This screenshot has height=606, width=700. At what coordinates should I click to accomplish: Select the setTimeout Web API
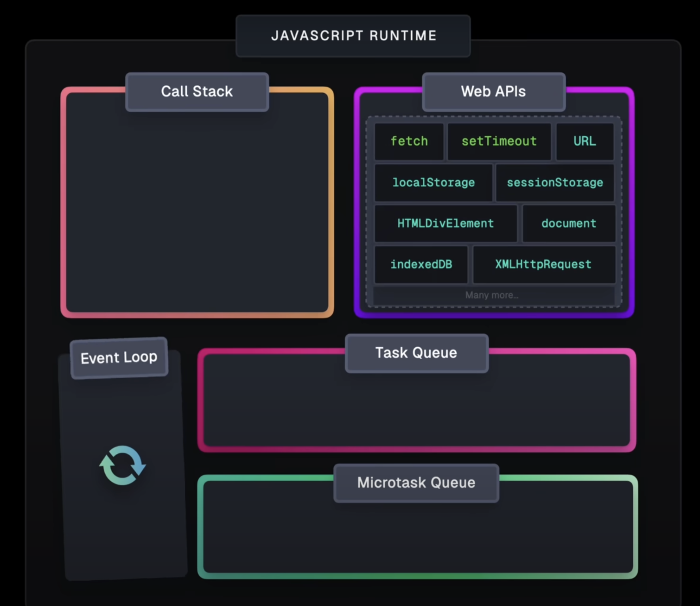tap(499, 142)
